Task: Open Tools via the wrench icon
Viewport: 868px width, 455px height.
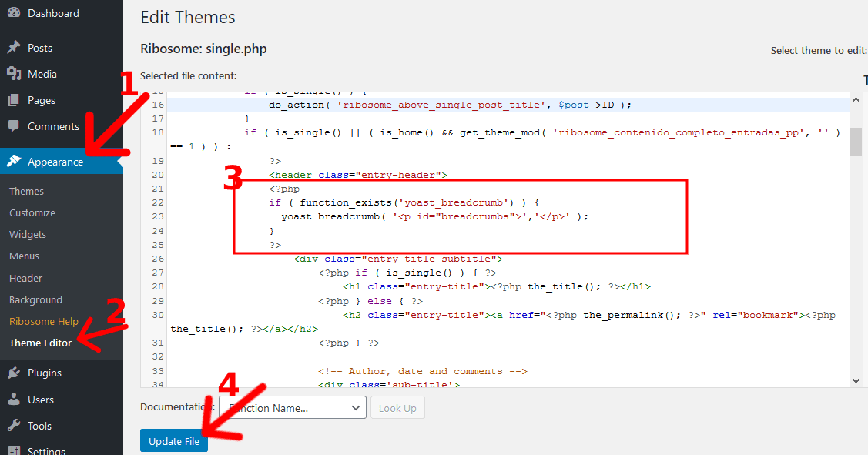Action: click(x=13, y=425)
